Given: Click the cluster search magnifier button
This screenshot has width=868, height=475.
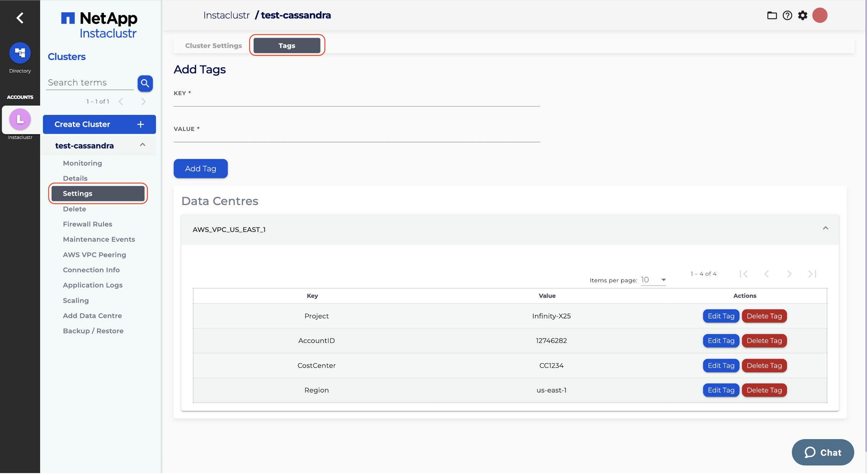Looking at the screenshot, I should (145, 83).
